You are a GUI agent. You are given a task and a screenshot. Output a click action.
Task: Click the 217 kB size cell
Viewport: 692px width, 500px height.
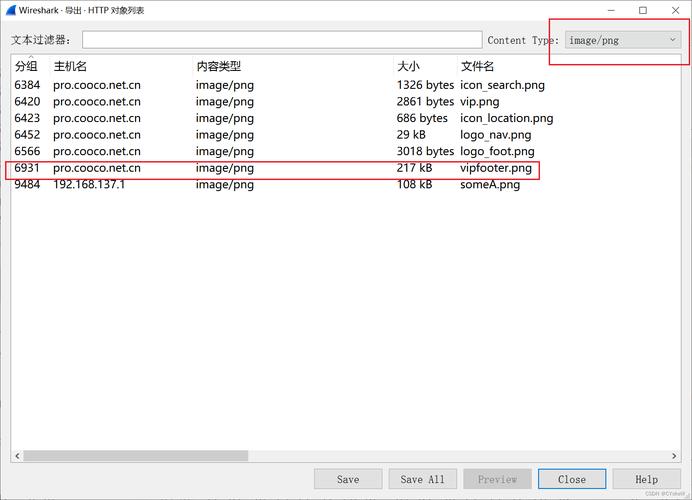(414, 168)
